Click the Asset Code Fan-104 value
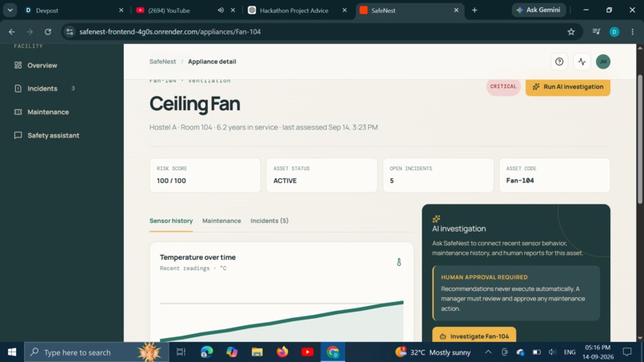644x362 pixels. [520, 181]
